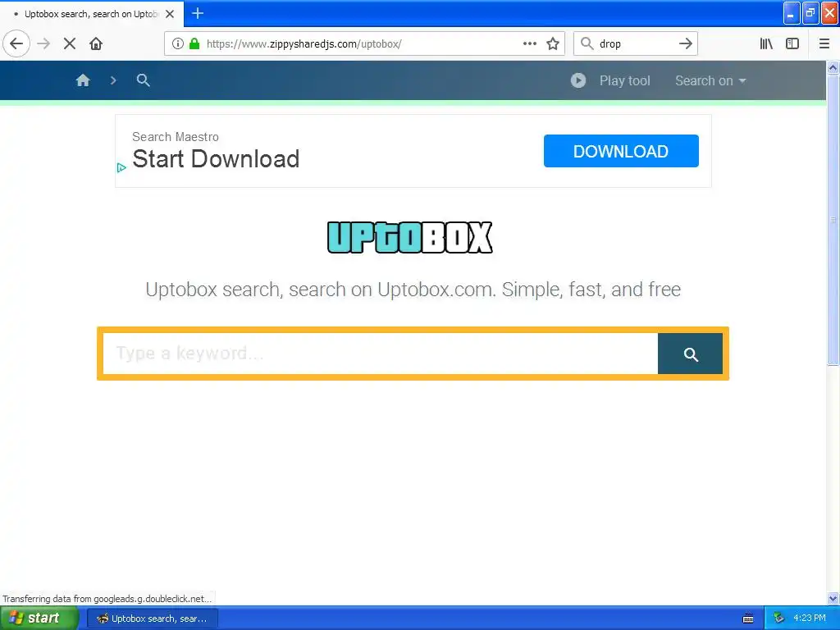Open the Firefox home page button

(96, 43)
